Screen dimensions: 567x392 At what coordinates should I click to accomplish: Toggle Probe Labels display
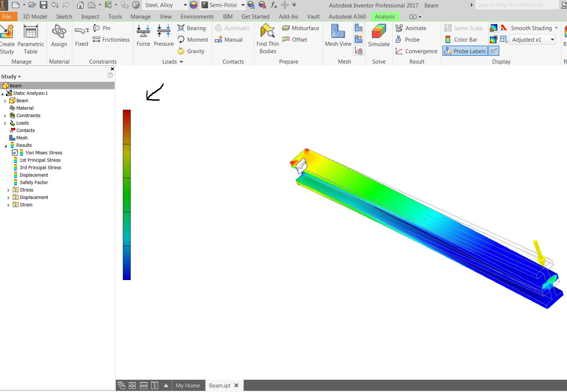(465, 51)
